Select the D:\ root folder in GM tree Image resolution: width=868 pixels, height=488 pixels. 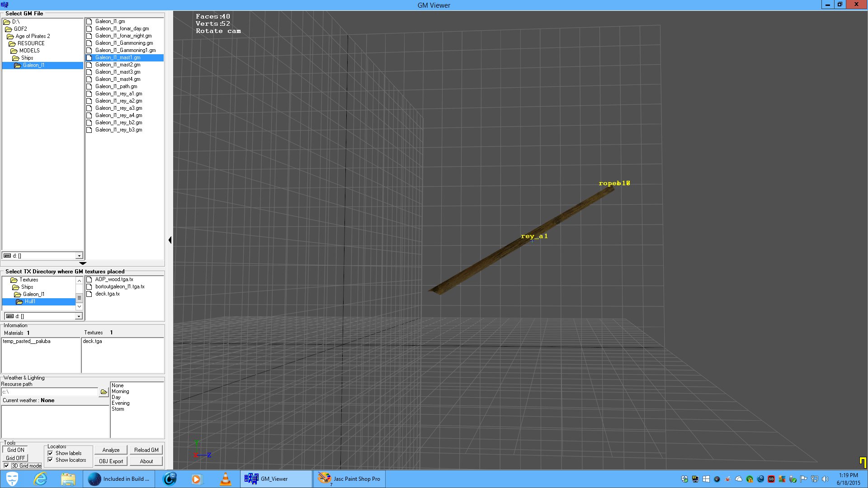coord(16,22)
